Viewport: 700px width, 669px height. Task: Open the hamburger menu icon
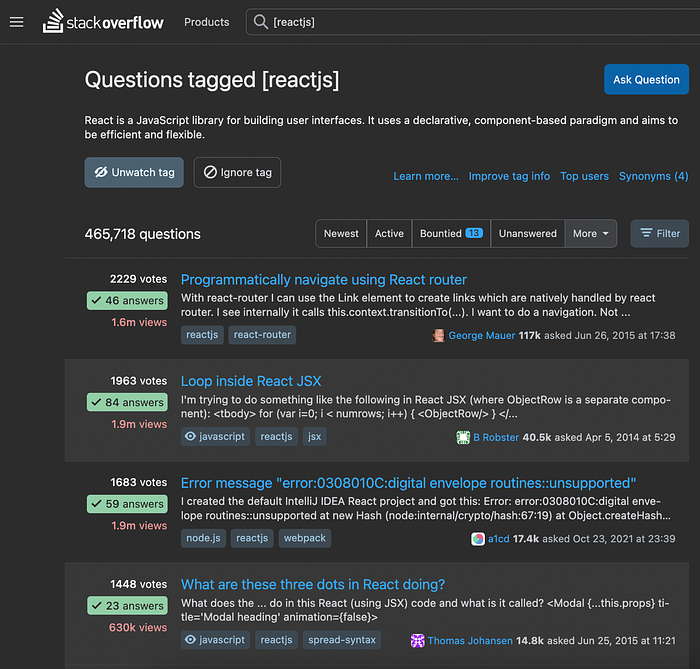(17, 22)
